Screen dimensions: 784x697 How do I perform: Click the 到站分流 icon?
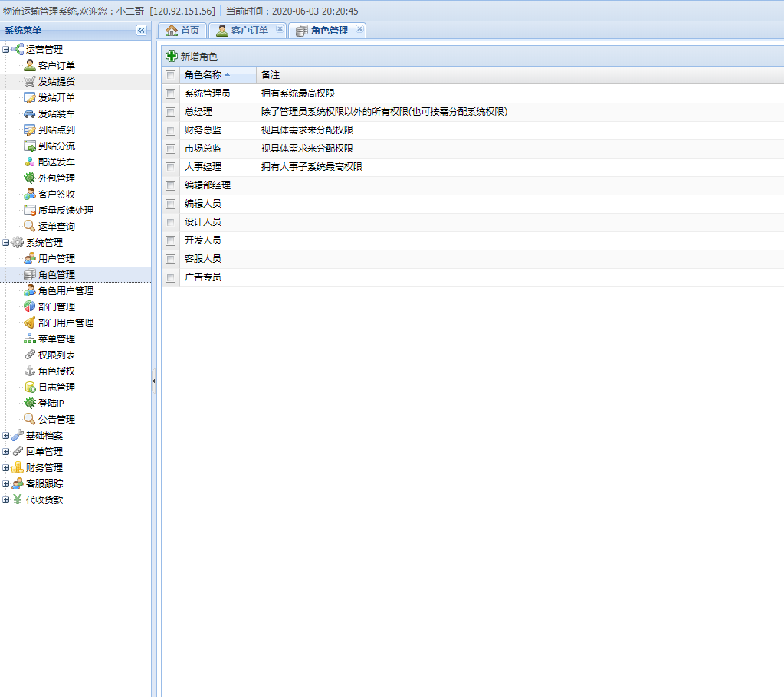tap(29, 146)
